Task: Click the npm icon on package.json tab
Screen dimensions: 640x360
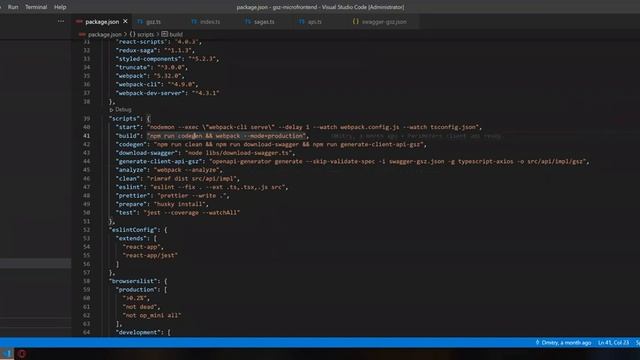Action: coord(79,22)
